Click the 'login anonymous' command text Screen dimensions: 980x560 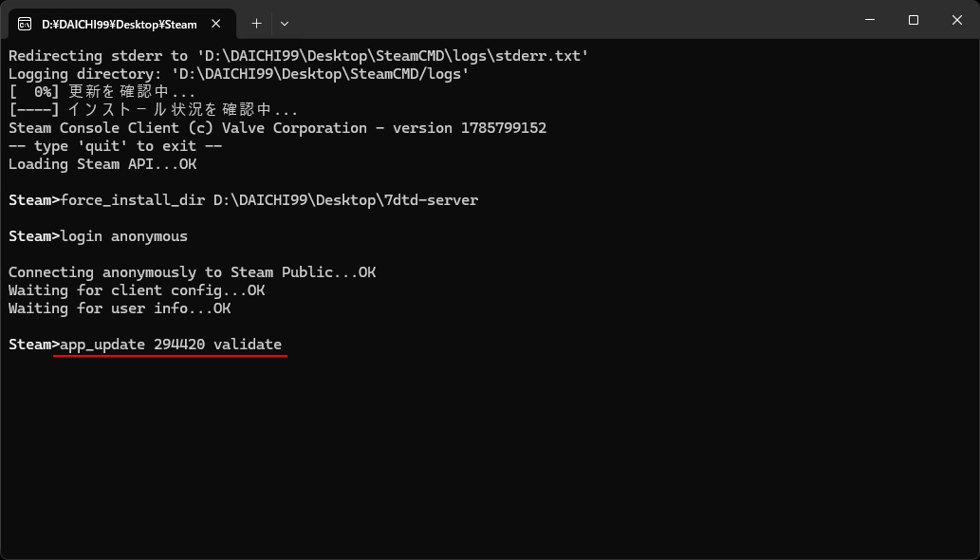click(123, 237)
